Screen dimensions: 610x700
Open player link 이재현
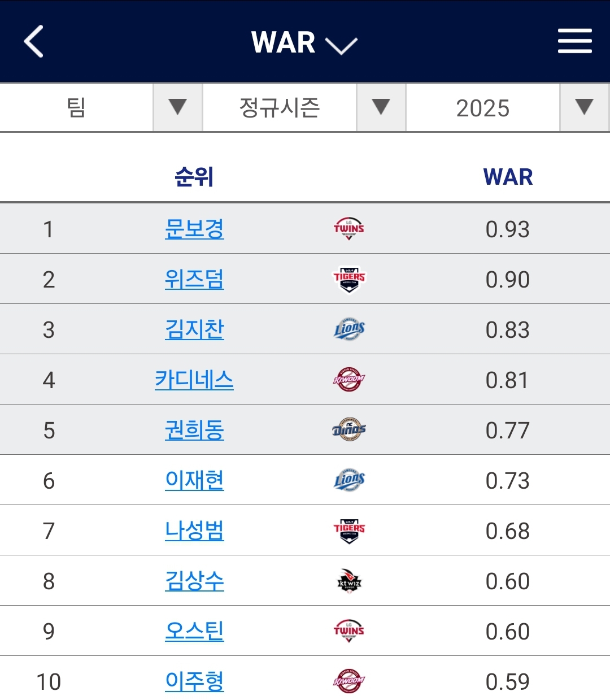click(x=194, y=480)
